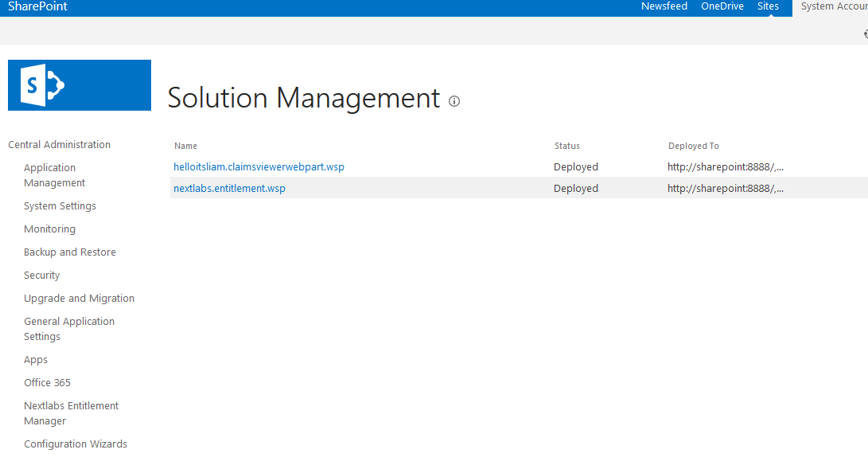Click the SharePoint logo image
Viewport: 868px width, 473px height.
coord(79,85)
